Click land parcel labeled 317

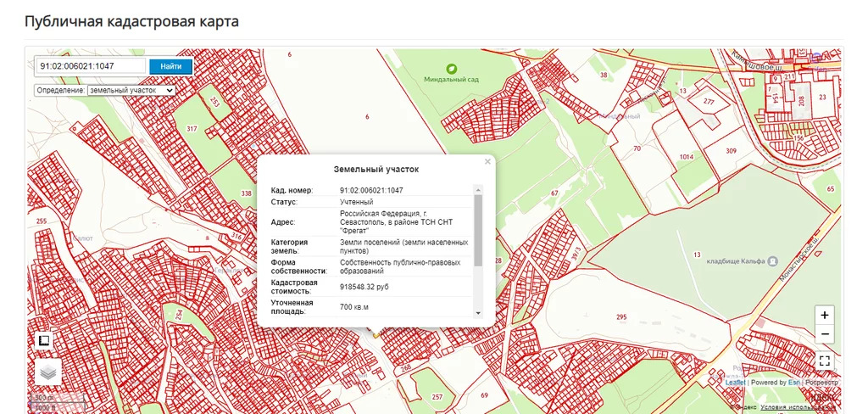192,129
